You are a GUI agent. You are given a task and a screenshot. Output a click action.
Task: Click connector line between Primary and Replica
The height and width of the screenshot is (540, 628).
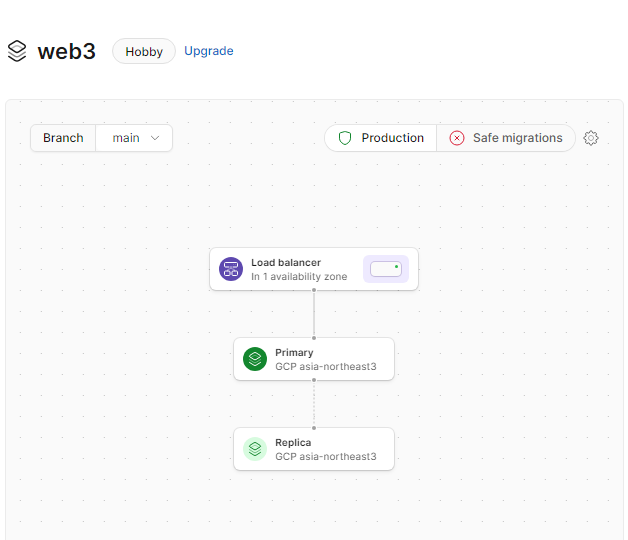[314, 404]
